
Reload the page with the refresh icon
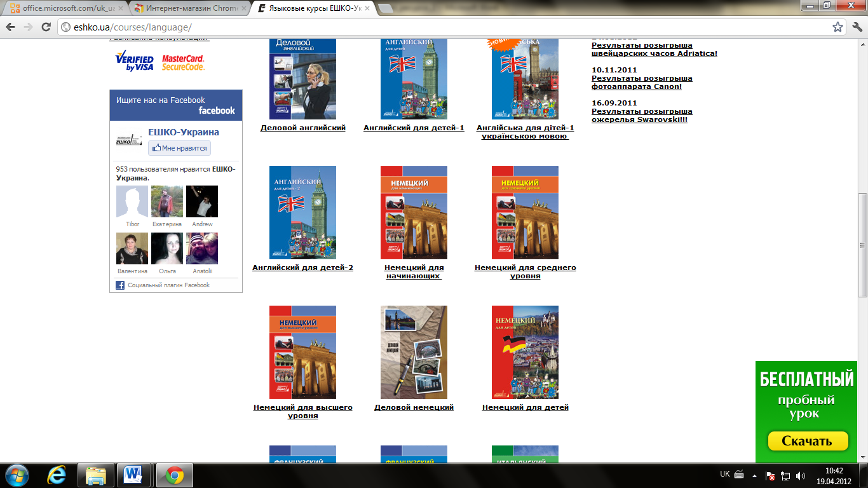pos(46,27)
